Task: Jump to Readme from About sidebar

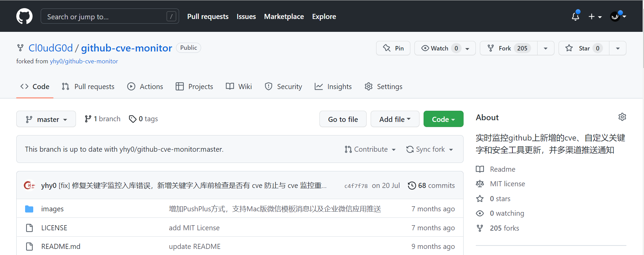Action: (495, 169)
